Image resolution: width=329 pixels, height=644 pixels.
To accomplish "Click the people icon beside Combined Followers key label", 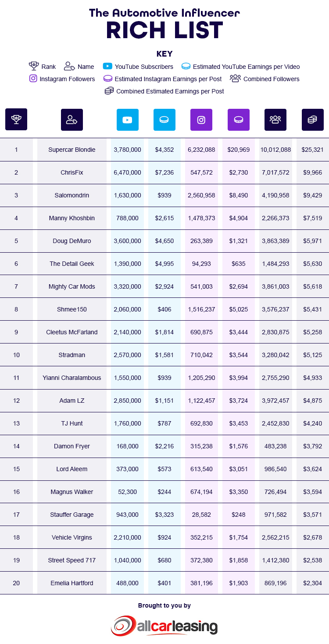I will pos(235,79).
